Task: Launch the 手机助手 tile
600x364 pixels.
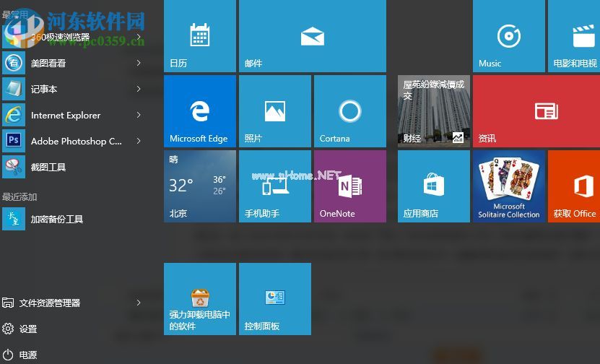Action: click(x=275, y=186)
